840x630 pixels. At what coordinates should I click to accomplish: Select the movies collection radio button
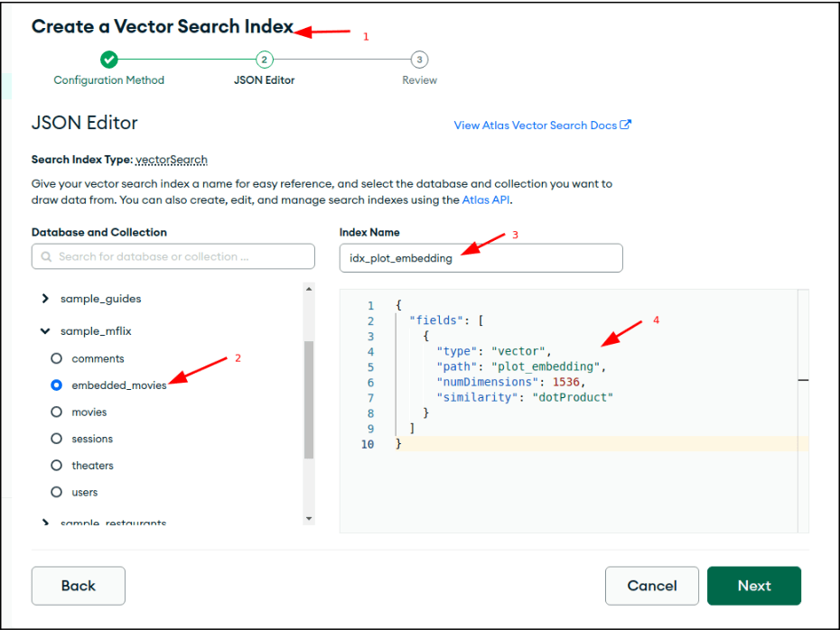point(56,412)
